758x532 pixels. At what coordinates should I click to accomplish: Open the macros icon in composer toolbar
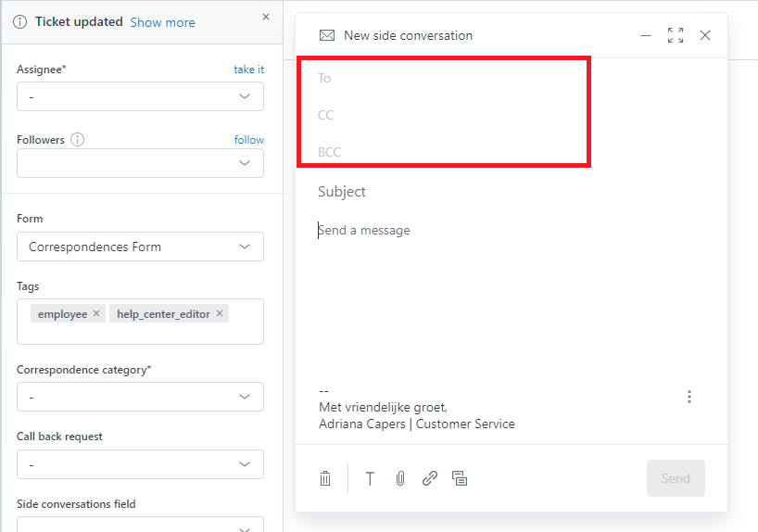(x=460, y=478)
